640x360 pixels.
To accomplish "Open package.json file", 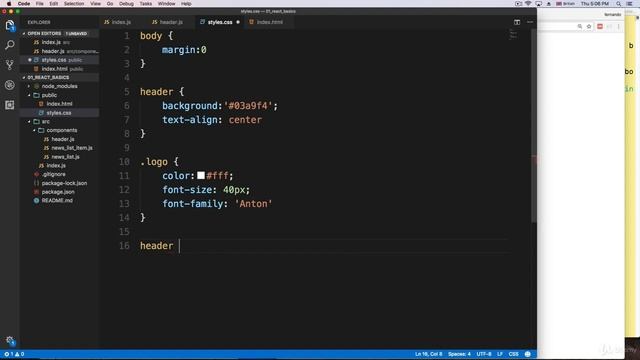I will point(60,192).
